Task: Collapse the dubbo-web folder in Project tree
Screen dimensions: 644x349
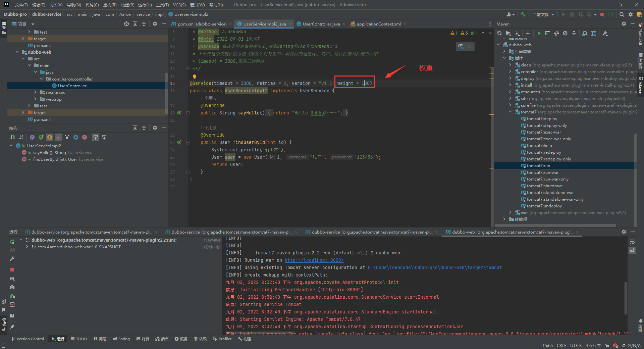Action: click(x=17, y=52)
